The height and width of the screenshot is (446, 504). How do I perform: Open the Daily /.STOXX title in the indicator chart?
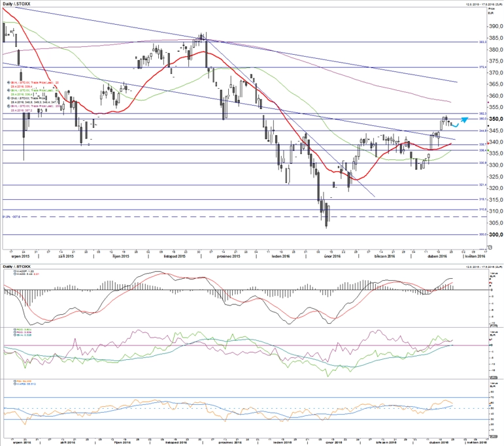point(16,266)
